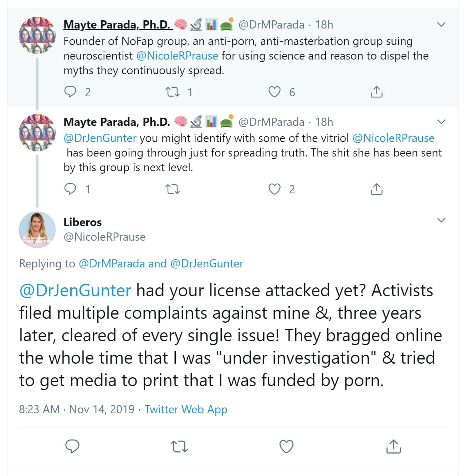
Task: Open the Liberos tweet's dropdown caret
Action: pos(441,220)
